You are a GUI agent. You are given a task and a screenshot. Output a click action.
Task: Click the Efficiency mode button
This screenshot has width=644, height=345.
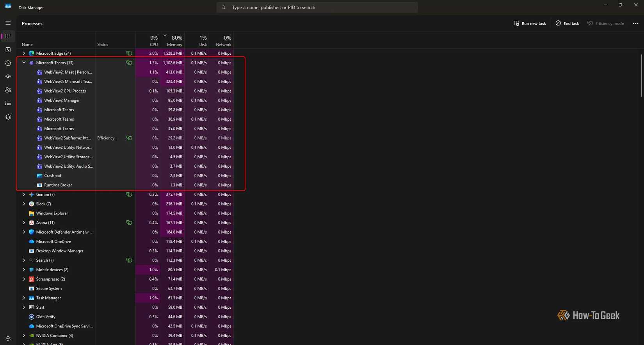(x=605, y=23)
